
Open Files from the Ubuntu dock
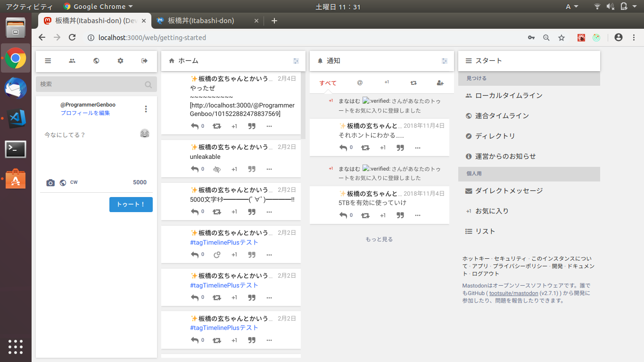point(16,28)
